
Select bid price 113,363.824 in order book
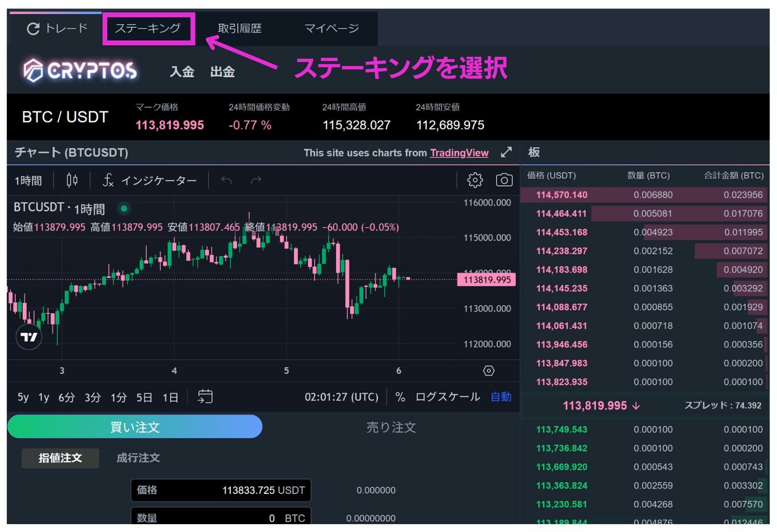562,486
